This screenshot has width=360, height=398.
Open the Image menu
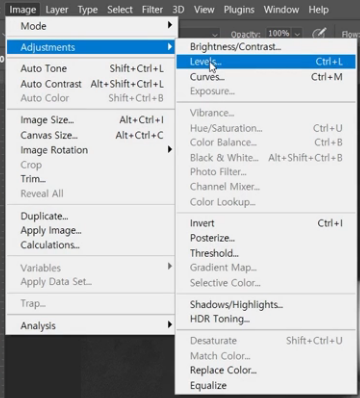point(22,10)
